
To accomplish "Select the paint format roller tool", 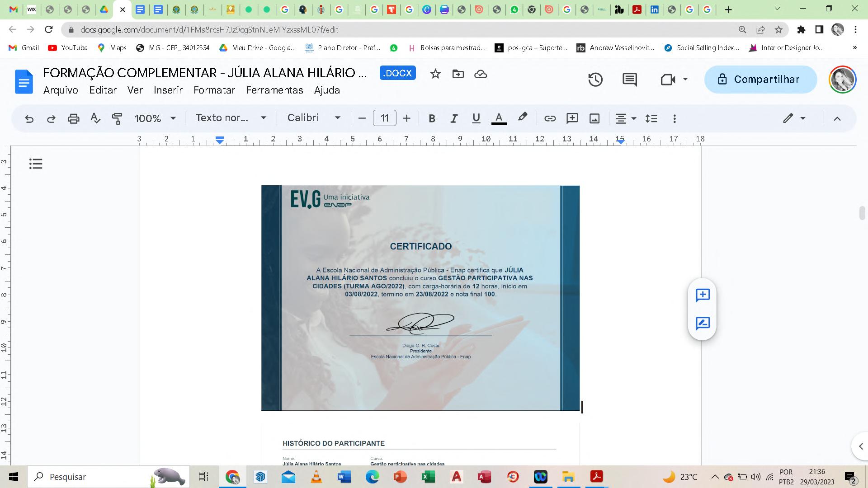I will click(117, 118).
